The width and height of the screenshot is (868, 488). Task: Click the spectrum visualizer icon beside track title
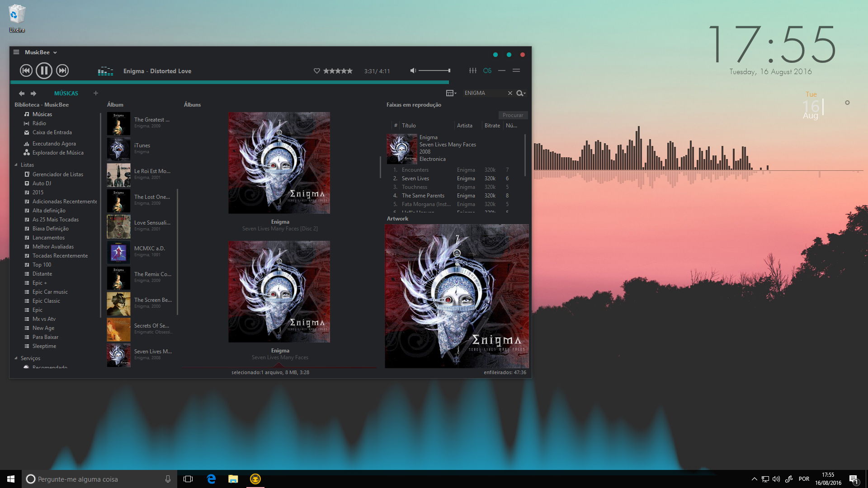pos(105,71)
